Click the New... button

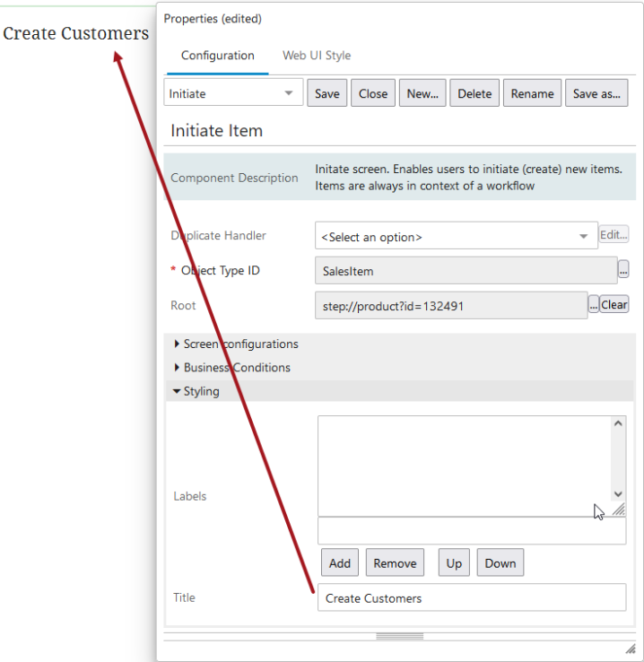click(x=422, y=93)
